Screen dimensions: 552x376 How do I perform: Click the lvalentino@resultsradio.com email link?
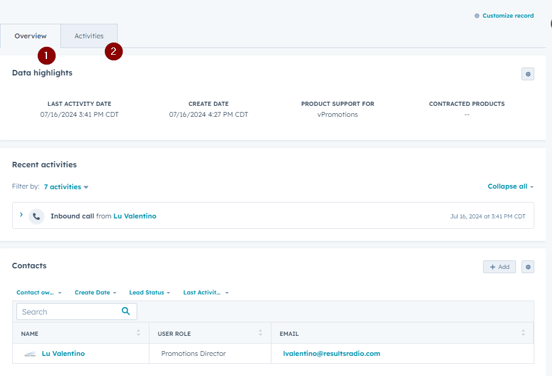(x=332, y=353)
